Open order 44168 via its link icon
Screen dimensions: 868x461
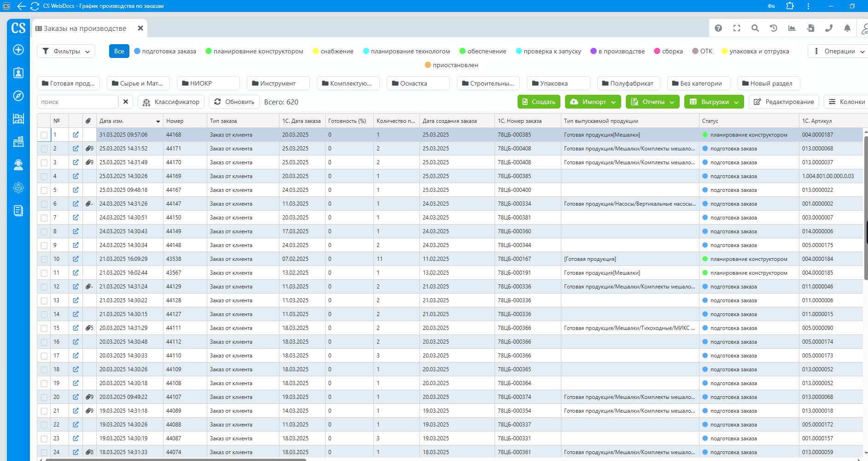76,135
